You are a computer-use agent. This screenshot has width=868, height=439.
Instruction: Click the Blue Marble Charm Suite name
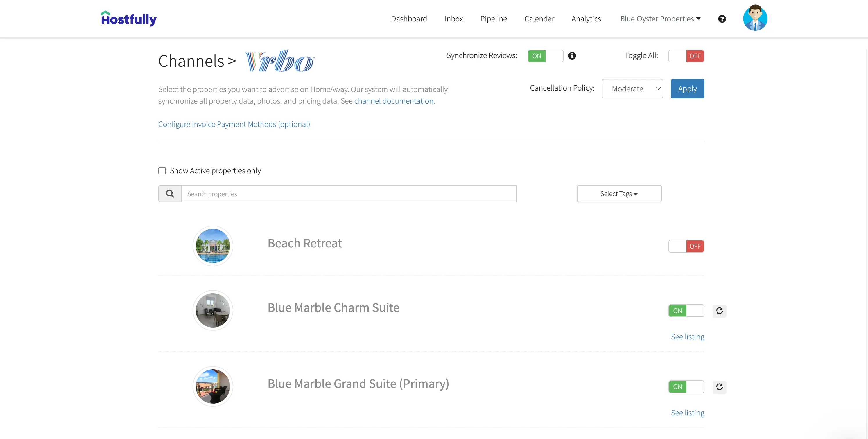tap(333, 307)
